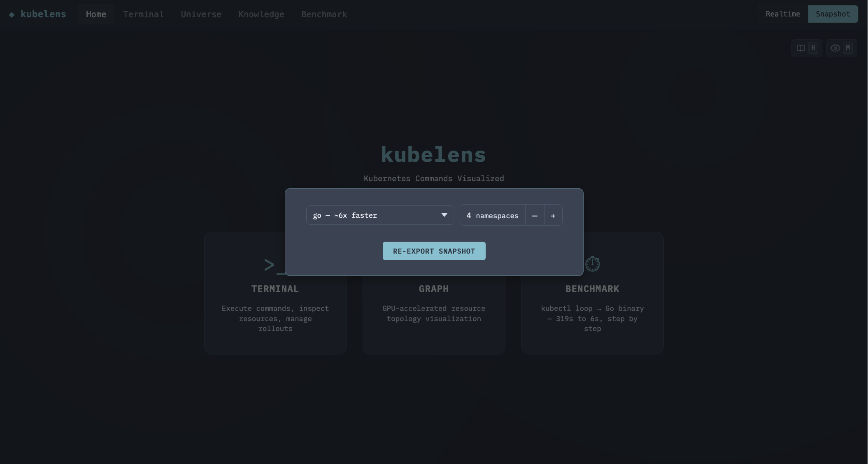Go to the Home tab
Screen dimensions: 868x464
coord(96,14)
